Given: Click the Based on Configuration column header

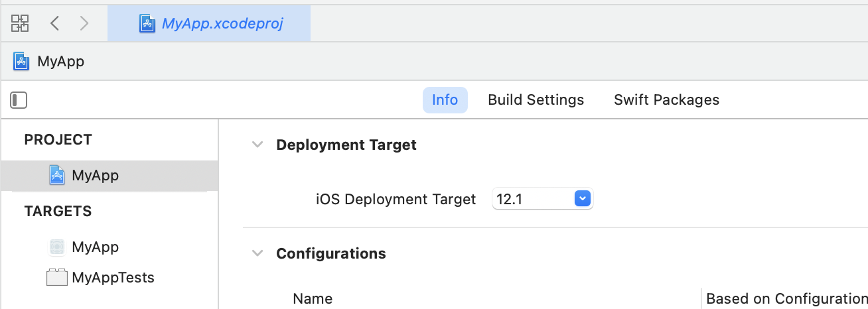Looking at the screenshot, I should (786, 298).
